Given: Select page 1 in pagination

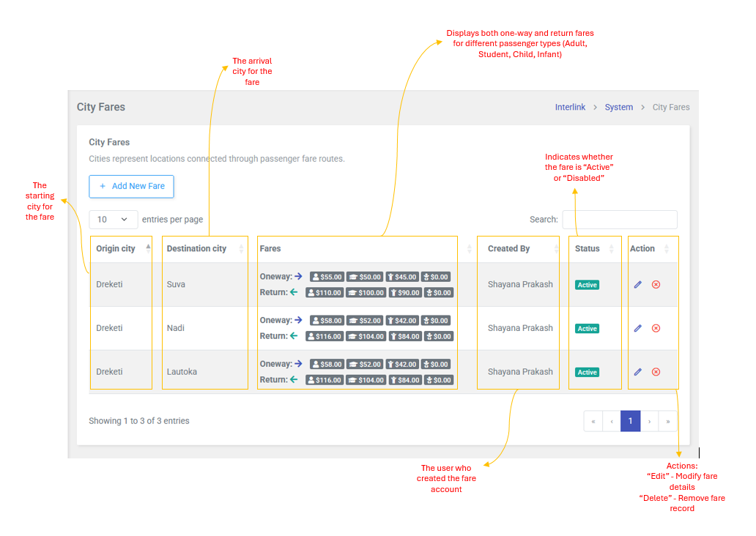Looking at the screenshot, I should (630, 421).
